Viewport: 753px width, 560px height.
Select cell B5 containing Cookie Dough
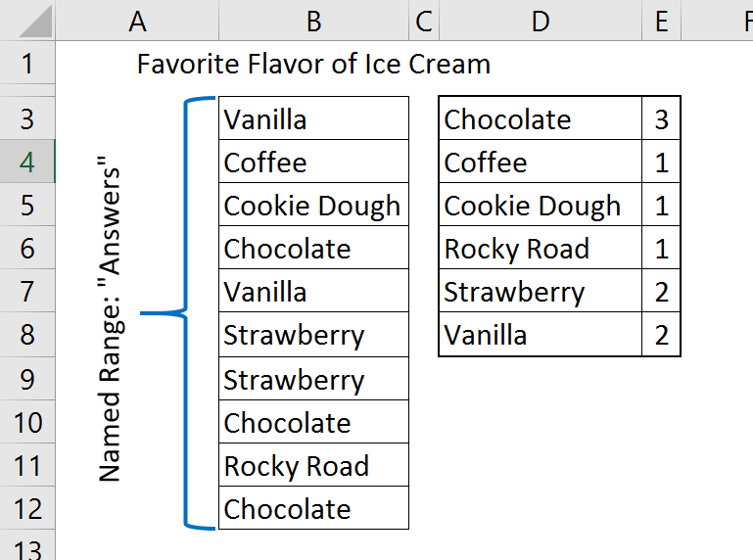tap(312, 206)
